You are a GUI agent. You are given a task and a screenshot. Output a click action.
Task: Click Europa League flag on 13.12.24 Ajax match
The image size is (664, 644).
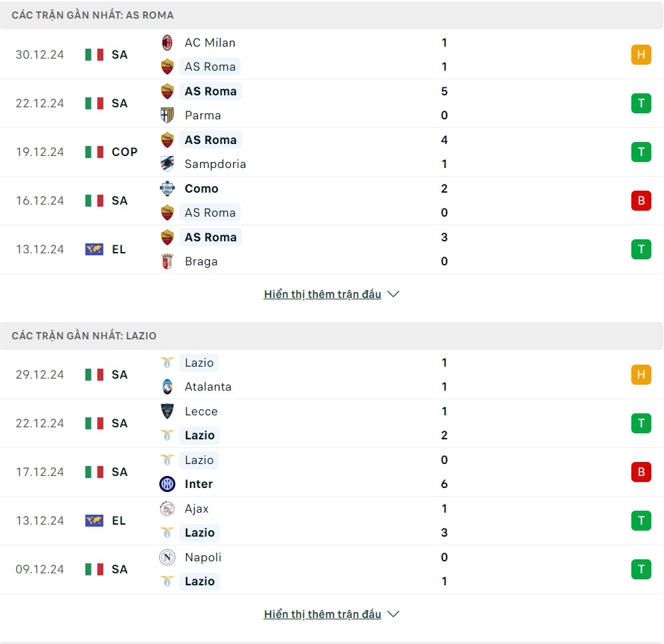tap(94, 521)
